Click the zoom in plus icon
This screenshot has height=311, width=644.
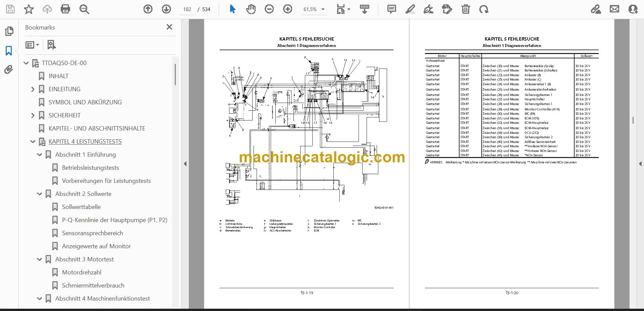(x=287, y=9)
